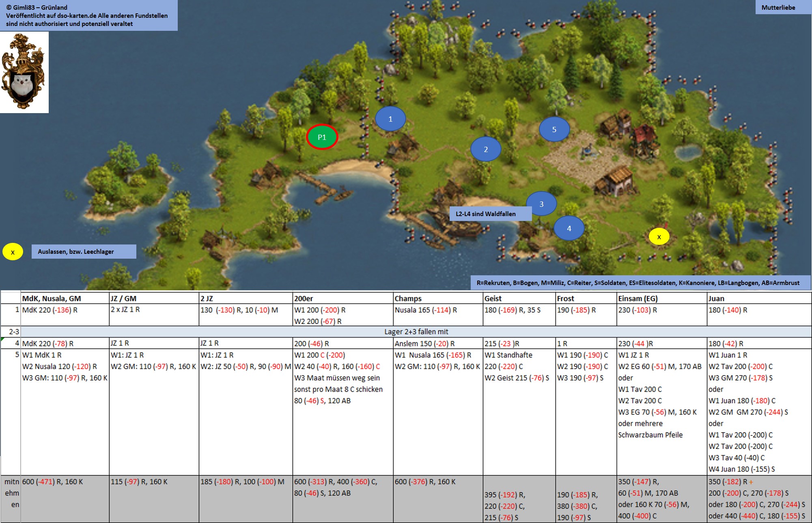Click the copyright Gimli83 notice box
The height and width of the screenshot is (523, 812).
88,15
